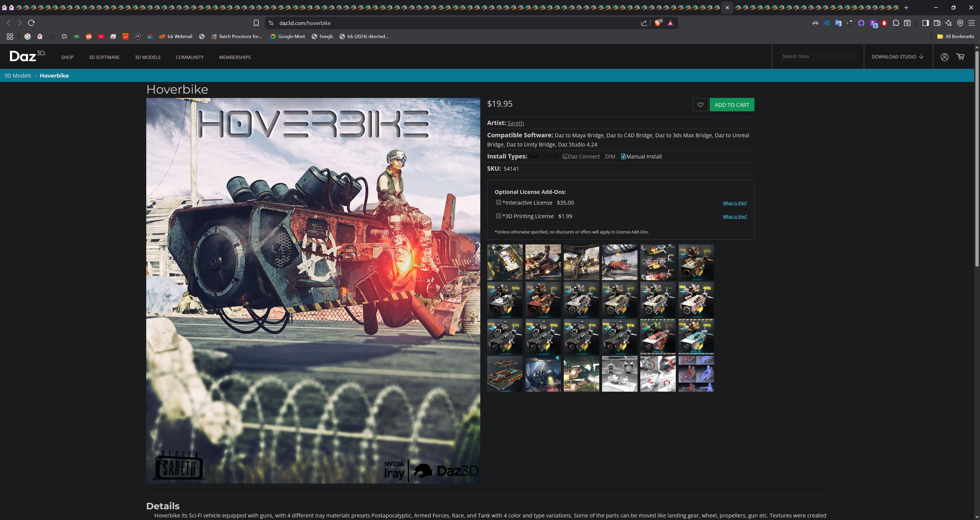Open site settings icon in address bar
The width and height of the screenshot is (980, 520).
[x=271, y=23]
